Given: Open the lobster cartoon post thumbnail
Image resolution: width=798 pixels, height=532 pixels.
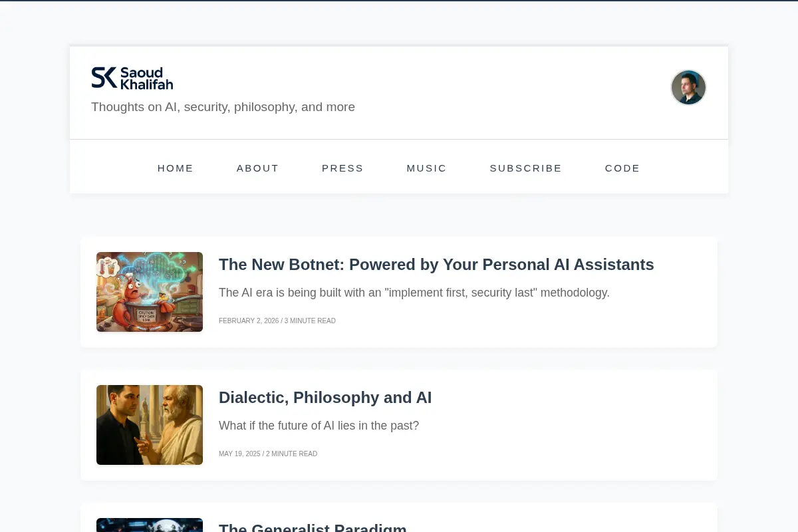Looking at the screenshot, I should coord(150,292).
